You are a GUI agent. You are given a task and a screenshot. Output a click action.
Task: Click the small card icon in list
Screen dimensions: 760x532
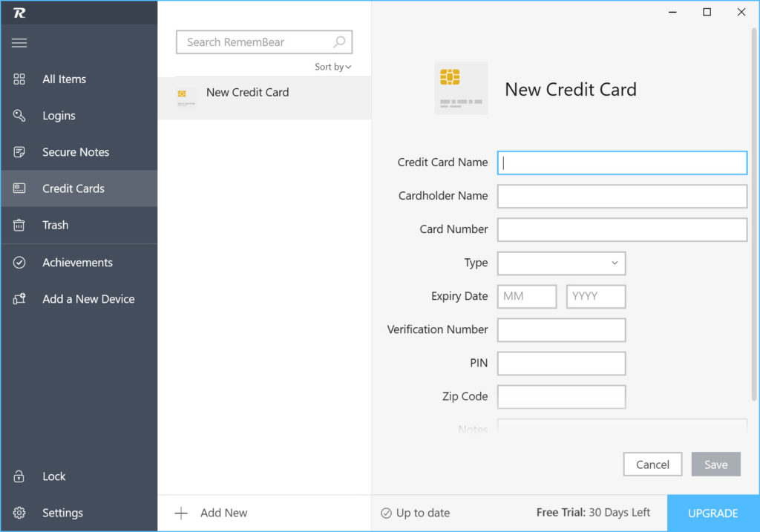(x=186, y=97)
